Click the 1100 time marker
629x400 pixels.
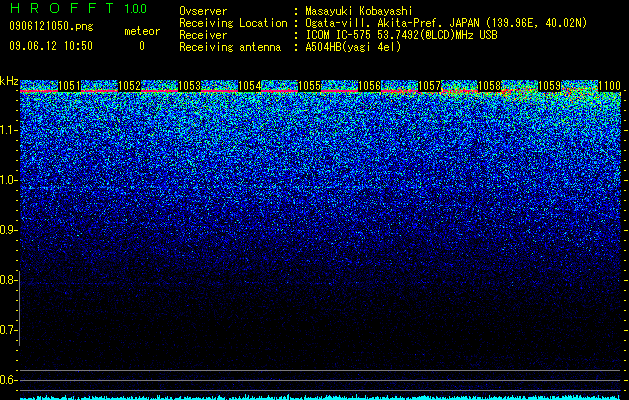click(x=609, y=85)
